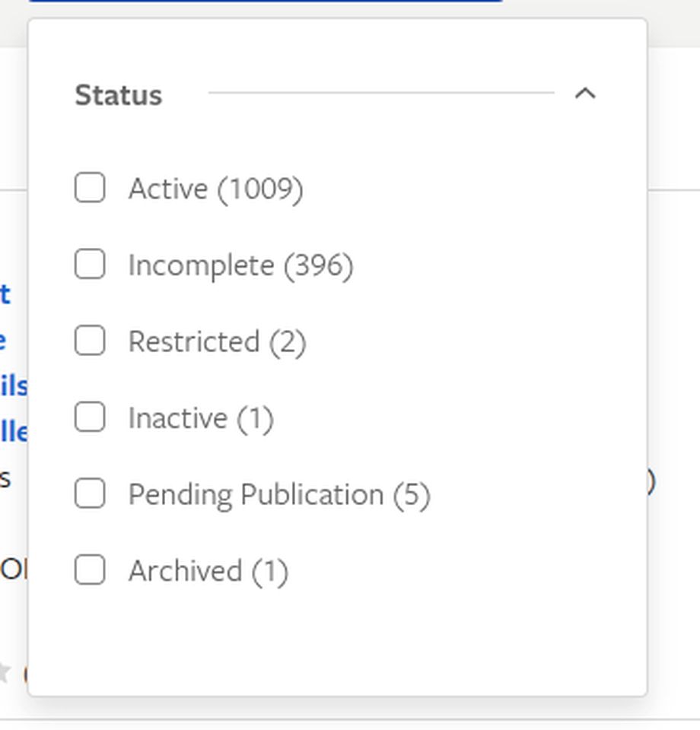This screenshot has width=700, height=730.
Task: Check the Active (1009) checkbox
Action: coord(90,188)
